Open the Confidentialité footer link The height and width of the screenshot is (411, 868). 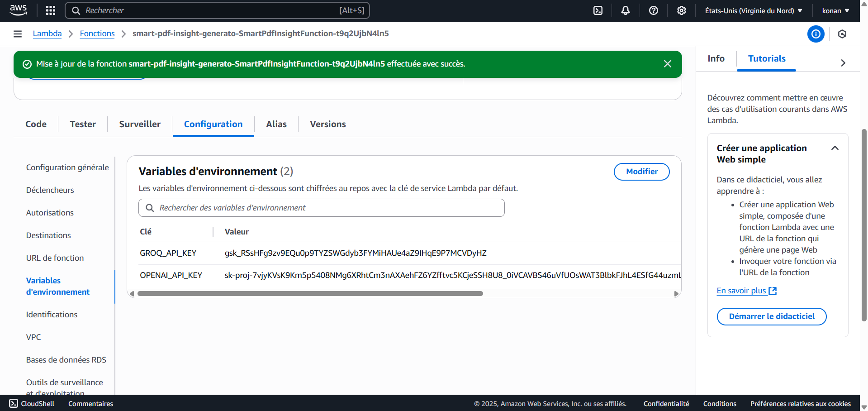pos(666,403)
